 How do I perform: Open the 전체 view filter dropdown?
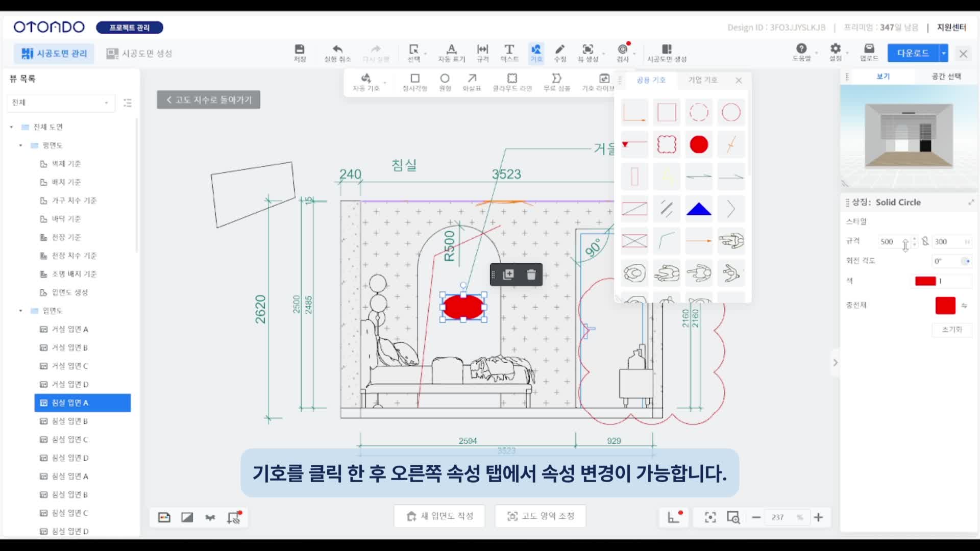click(60, 103)
